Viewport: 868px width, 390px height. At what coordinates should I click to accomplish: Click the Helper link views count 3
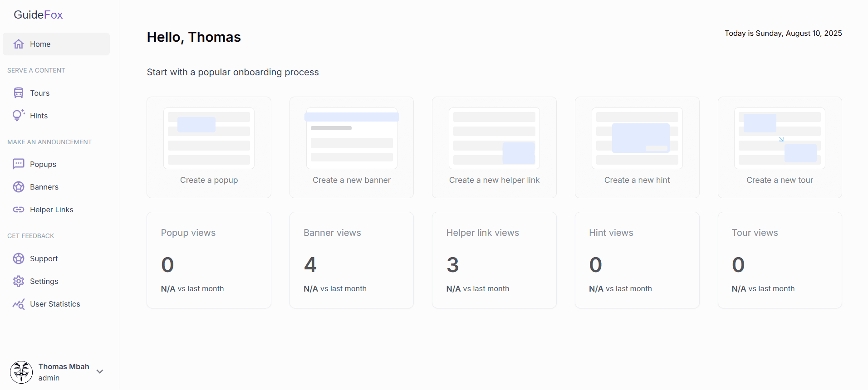(452, 265)
